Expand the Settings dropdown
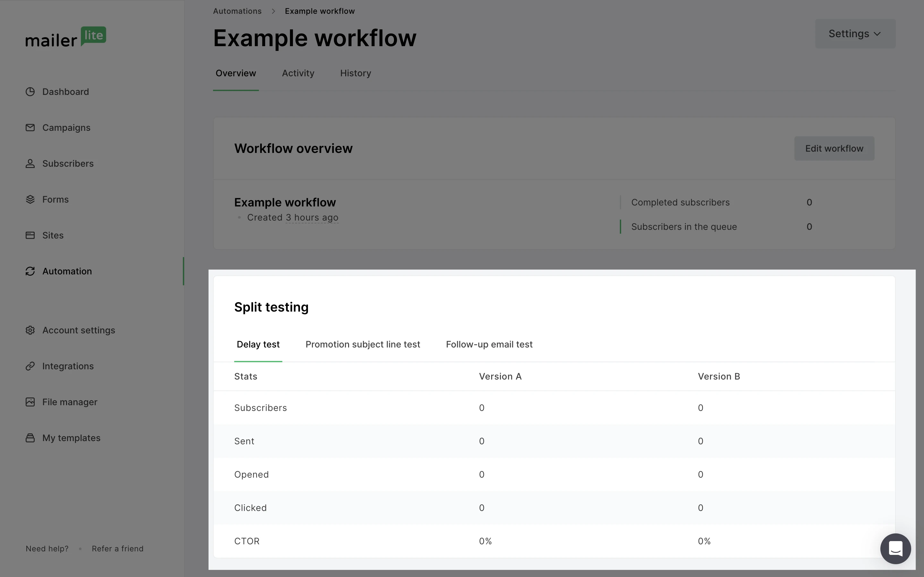Image resolution: width=924 pixels, height=577 pixels. (x=855, y=34)
